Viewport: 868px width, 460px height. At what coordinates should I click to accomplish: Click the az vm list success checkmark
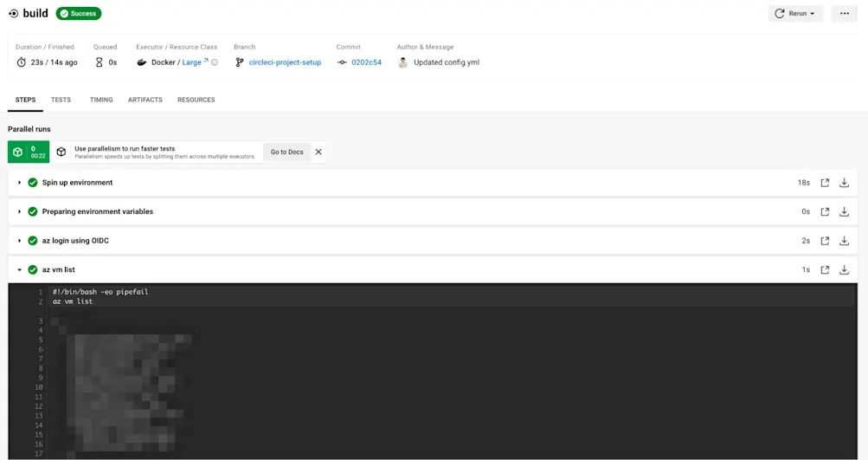(33, 270)
